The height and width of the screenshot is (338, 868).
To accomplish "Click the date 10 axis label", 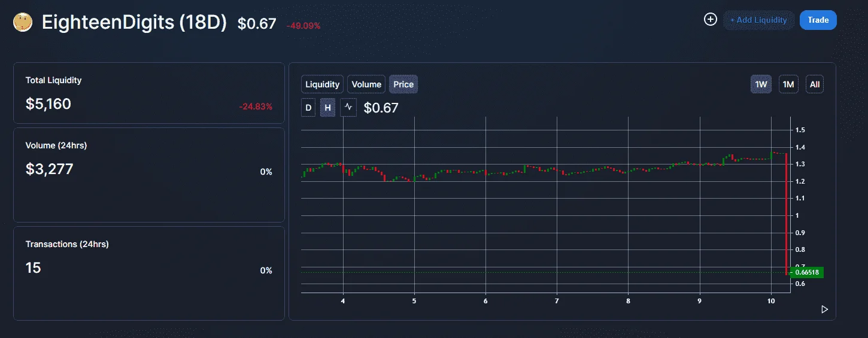I will pyautogui.click(x=771, y=302).
